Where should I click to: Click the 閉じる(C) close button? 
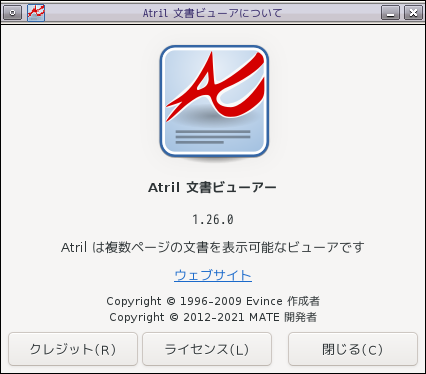(353, 349)
